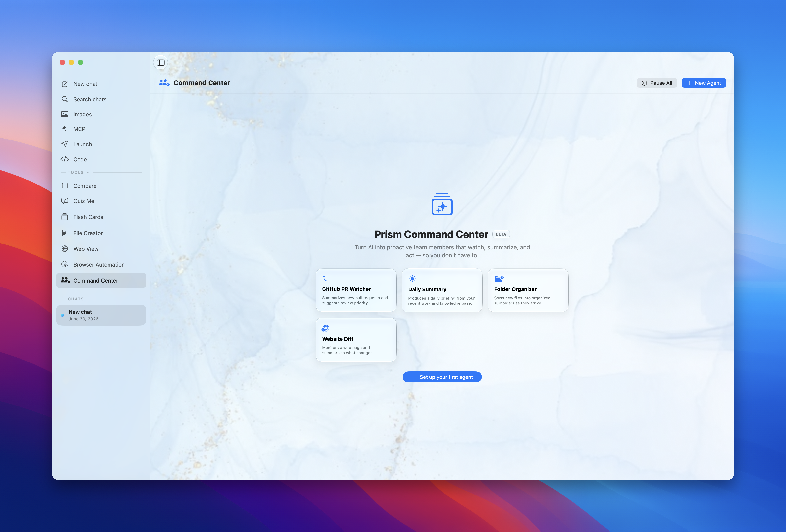The image size is (786, 532).
Task: Click the BETA badge
Action: (501, 234)
